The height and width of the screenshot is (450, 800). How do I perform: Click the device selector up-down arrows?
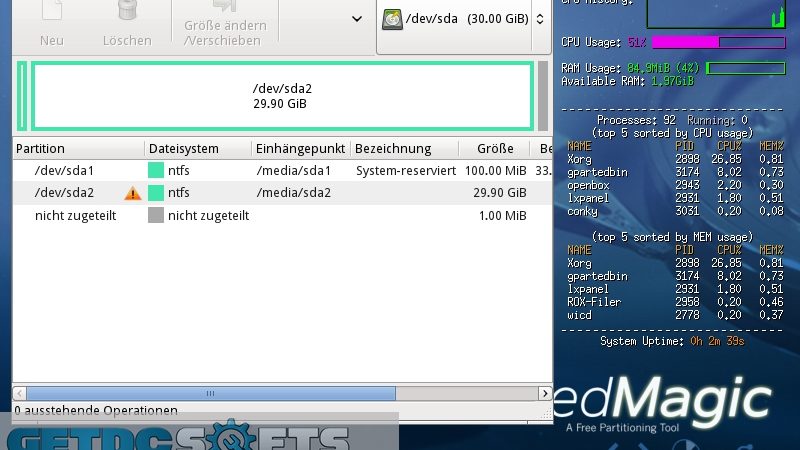(x=540, y=19)
